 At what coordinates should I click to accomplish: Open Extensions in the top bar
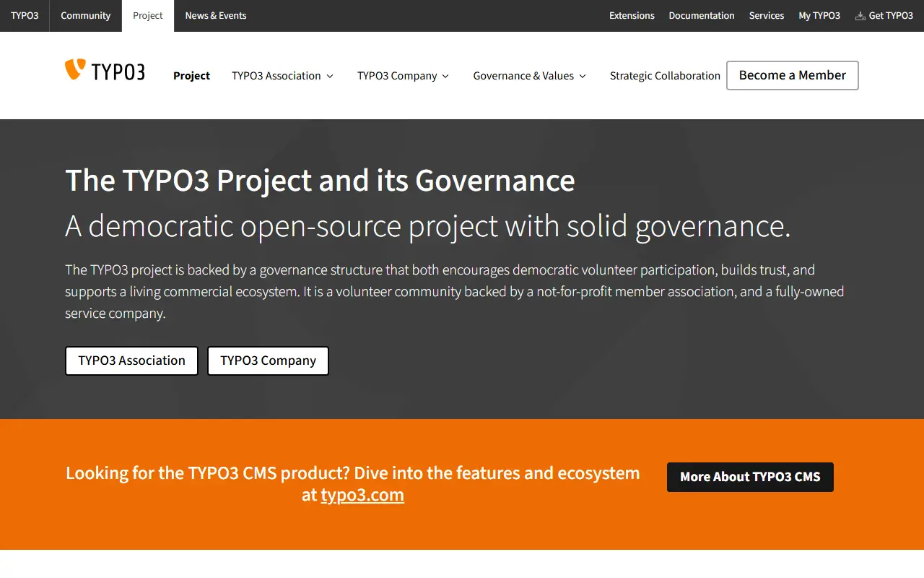[632, 16]
